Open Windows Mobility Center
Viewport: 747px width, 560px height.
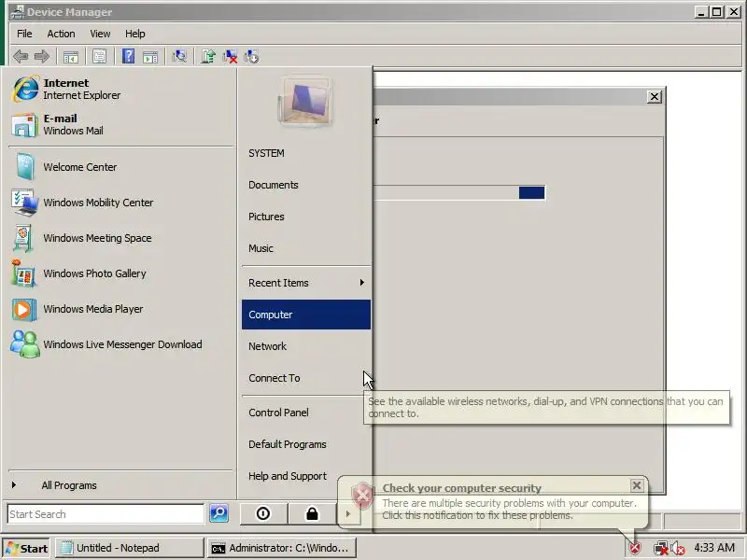pos(121,203)
